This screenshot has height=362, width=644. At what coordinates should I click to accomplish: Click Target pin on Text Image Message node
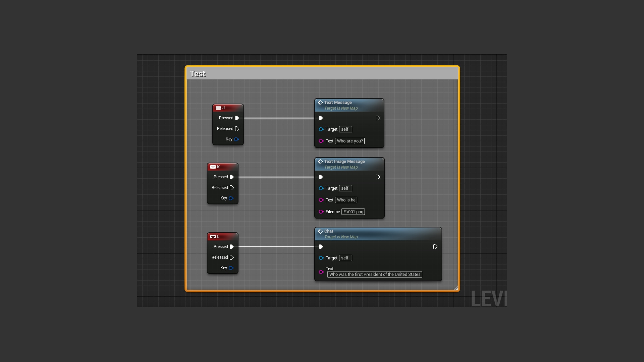(321, 188)
